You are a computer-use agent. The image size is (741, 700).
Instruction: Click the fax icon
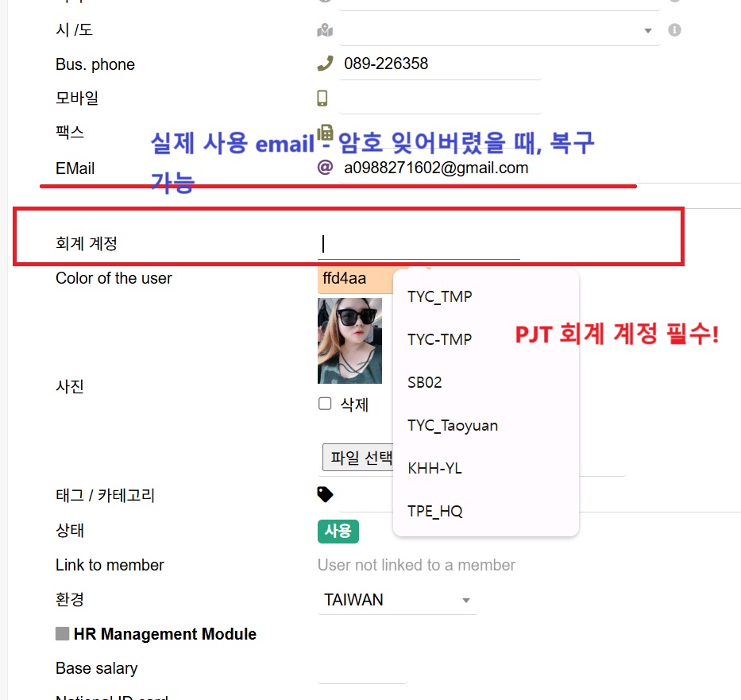coord(325,132)
